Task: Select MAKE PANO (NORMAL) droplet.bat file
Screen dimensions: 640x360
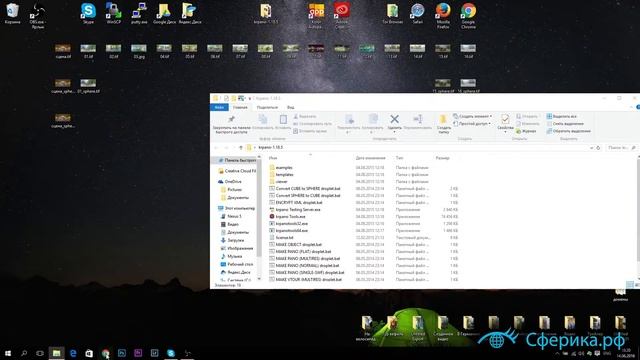Action: coord(304,265)
